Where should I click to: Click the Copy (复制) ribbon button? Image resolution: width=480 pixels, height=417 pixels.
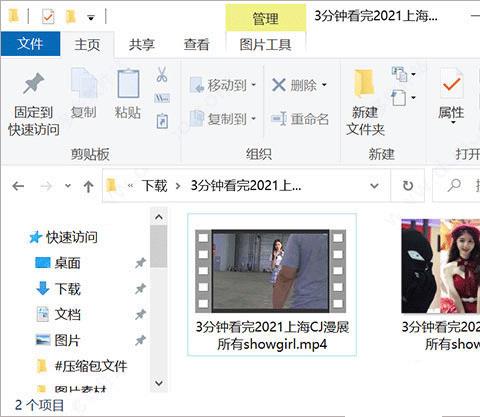pyautogui.click(x=84, y=94)
